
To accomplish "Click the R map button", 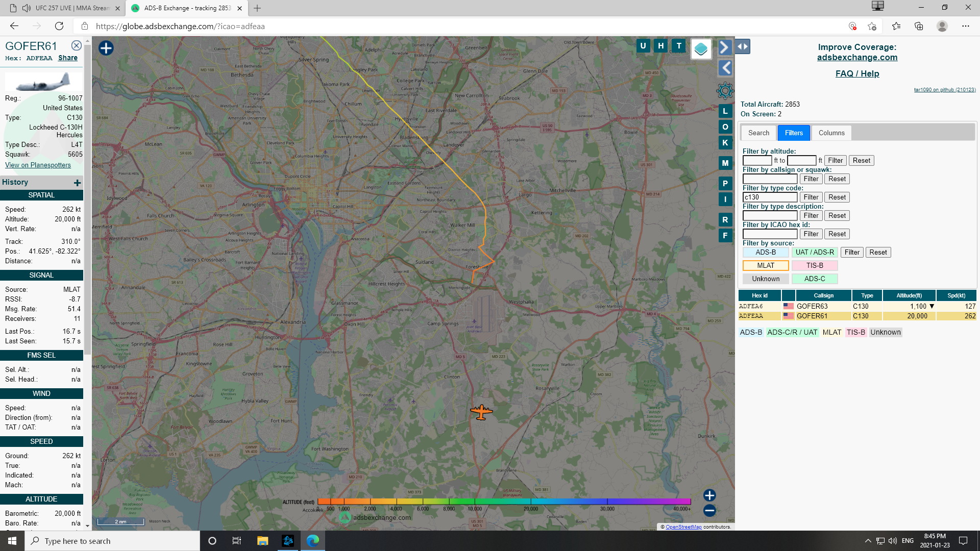I will 725,220.
